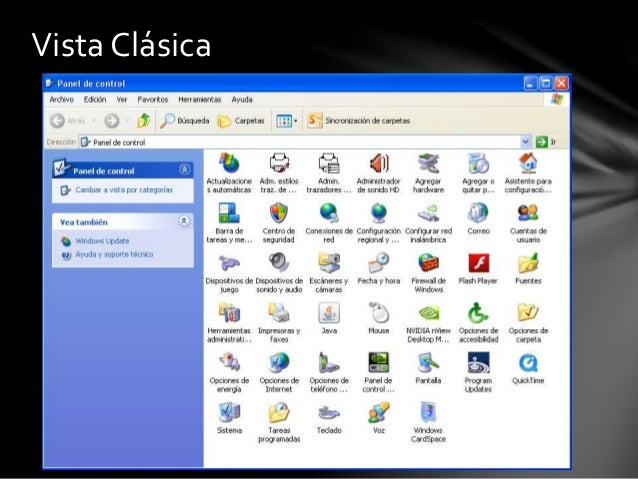The image size is (638, 479).
Task: Open NVIDIA nView Desktop Manager icon
Action: 428,313
